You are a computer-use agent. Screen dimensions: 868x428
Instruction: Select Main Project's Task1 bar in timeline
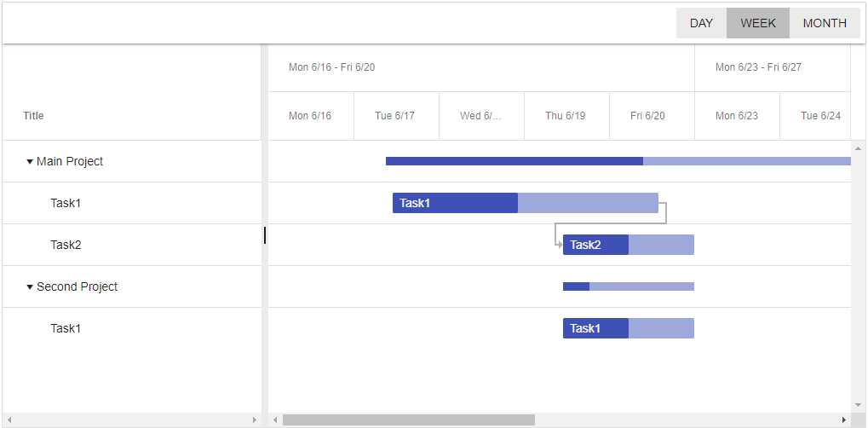click(526, 203)
